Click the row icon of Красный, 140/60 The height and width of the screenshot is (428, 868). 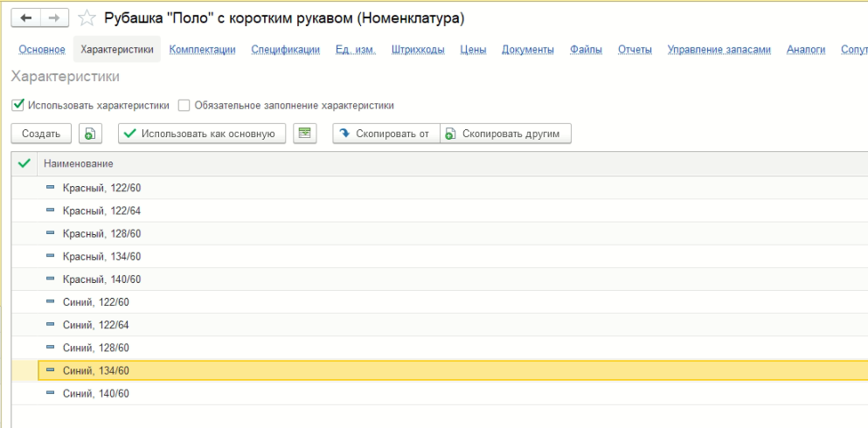[51, 280]
